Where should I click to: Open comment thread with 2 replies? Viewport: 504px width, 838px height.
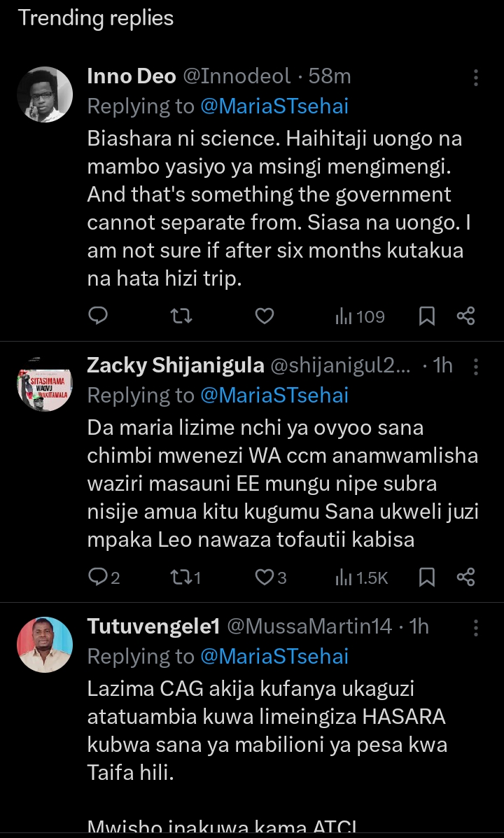(x=104, y=577)
